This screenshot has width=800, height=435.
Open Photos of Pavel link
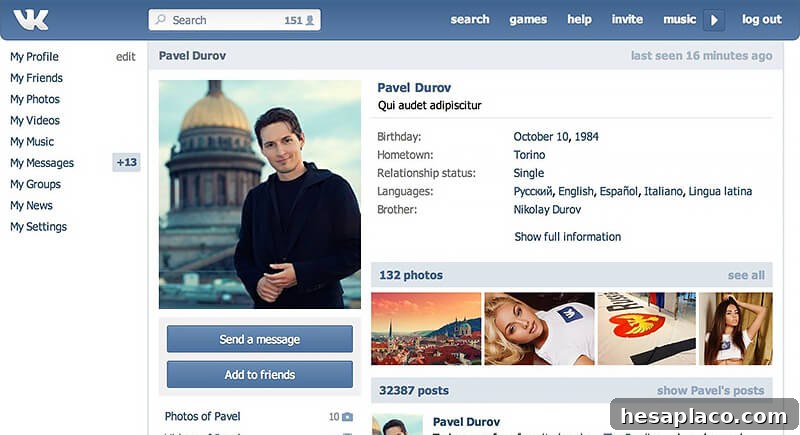click(203, 417)
